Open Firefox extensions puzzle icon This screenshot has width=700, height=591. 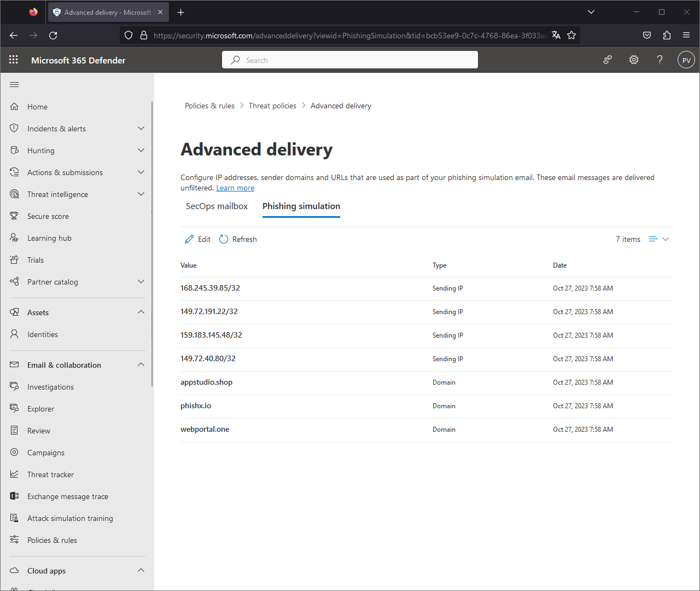pos(667,35)
